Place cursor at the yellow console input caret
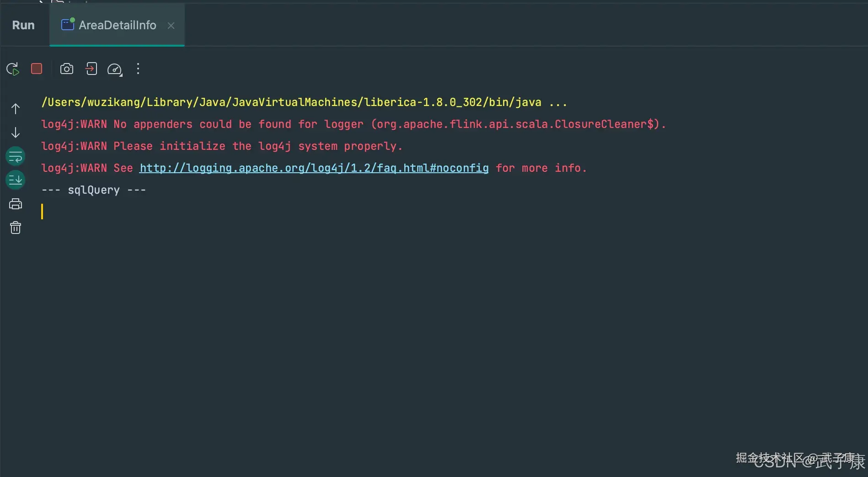The image size is (868, 477). 43,212
